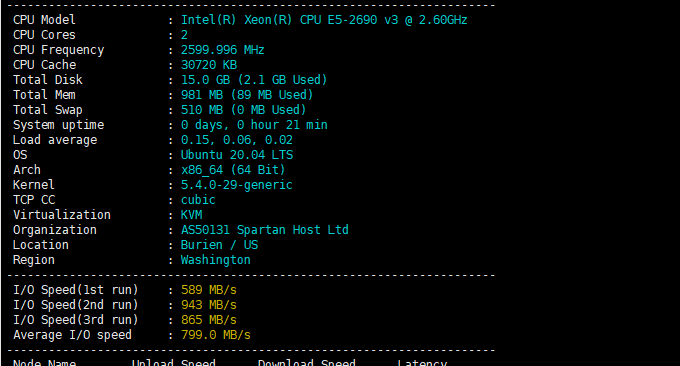Click the Region label

click(34, 260)
